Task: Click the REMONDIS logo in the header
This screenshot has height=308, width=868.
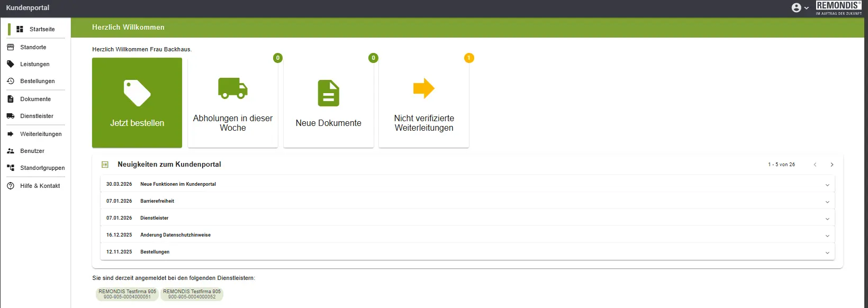Action: [x=838, y=8]
